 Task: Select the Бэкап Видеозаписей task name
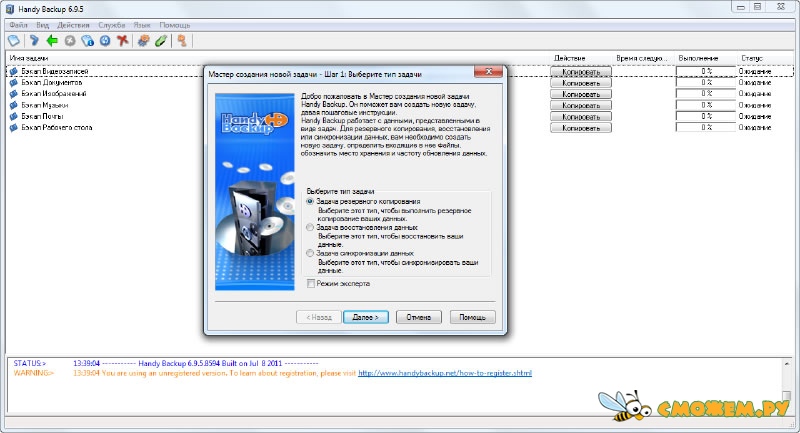point(55,71)
